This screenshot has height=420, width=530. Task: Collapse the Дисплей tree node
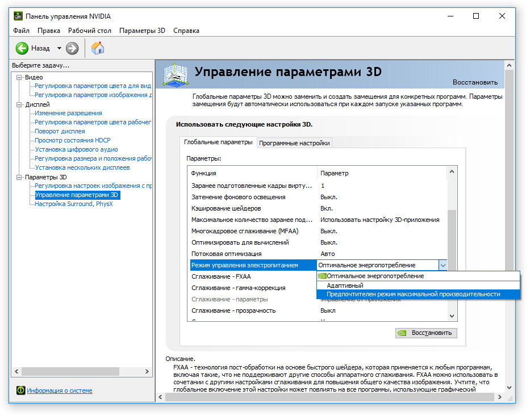[x=19, y=104]
